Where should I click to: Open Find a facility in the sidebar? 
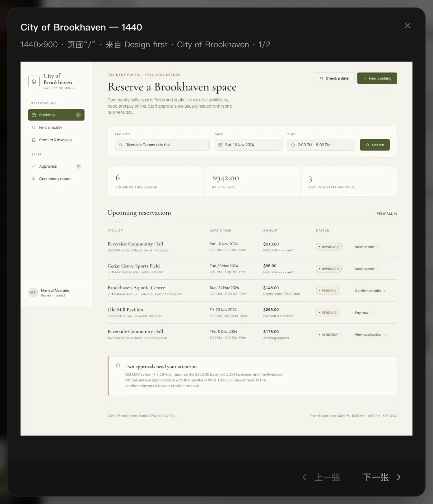(56, 128)
